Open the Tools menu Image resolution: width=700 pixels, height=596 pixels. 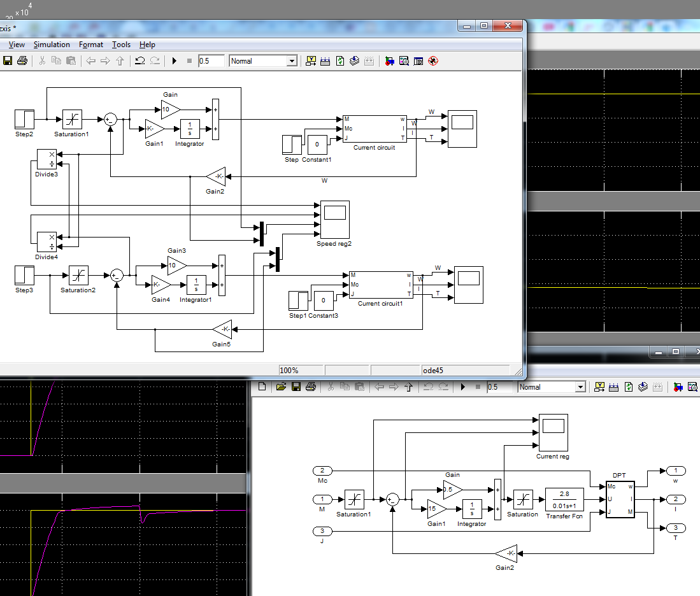[121, 45]
